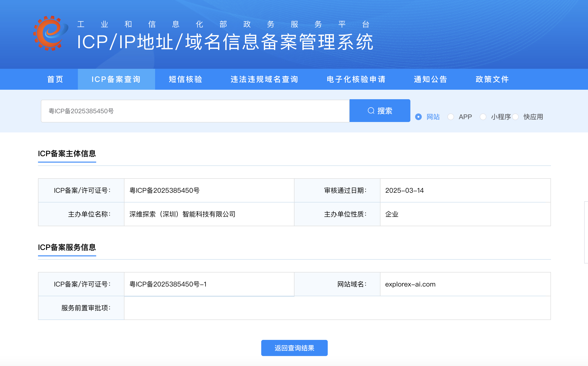Screen dimensions: 588x366
Task: Select the APP radio button
Action: (x=450, y=117)
